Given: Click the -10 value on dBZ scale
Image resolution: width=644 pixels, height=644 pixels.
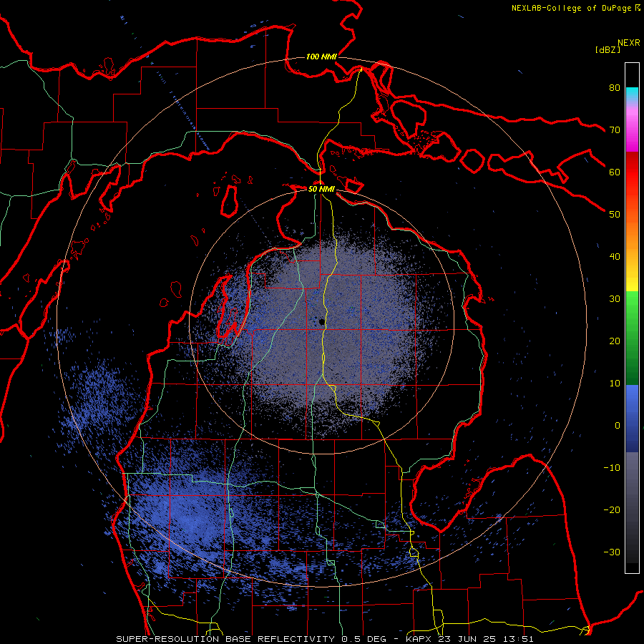Looking at the screenshot, I should point(612,468).
